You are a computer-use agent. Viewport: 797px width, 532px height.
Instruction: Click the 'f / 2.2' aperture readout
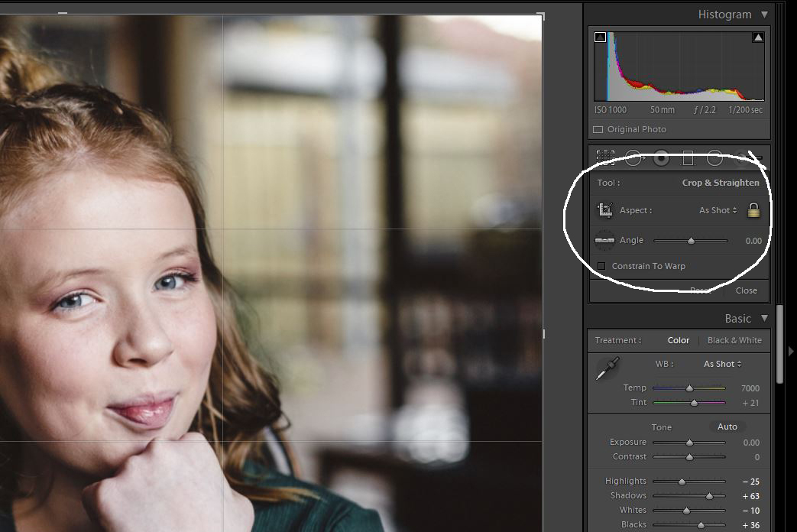705,110
